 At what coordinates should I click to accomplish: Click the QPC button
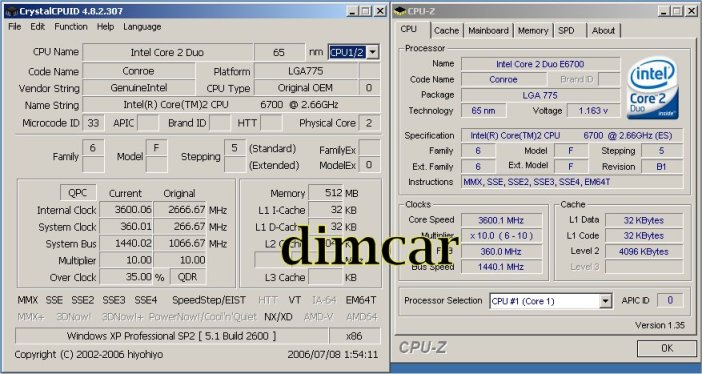coord(78,193)
